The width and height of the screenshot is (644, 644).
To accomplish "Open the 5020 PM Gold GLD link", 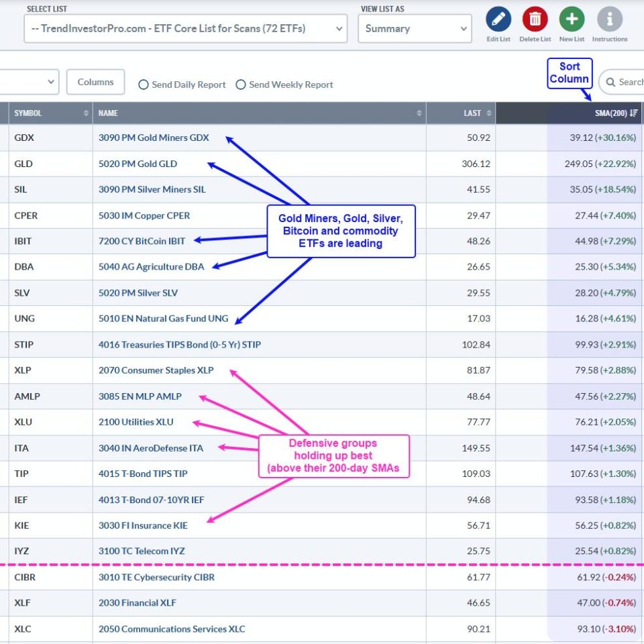I will (138, 164).
